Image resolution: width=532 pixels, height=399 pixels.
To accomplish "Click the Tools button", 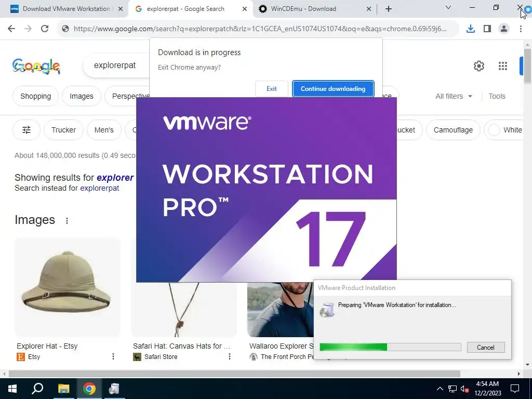I will click(x=497, y=96).
